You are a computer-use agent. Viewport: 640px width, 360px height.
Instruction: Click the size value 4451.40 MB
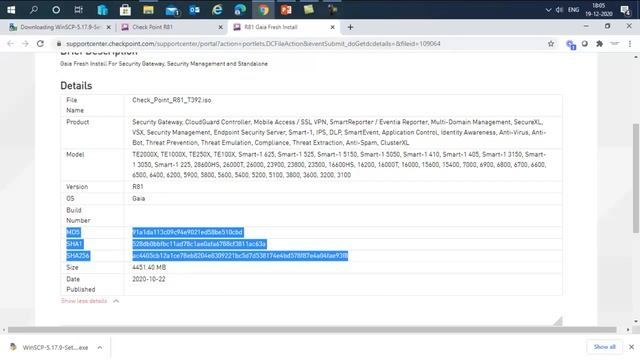(x=149, y=267)
